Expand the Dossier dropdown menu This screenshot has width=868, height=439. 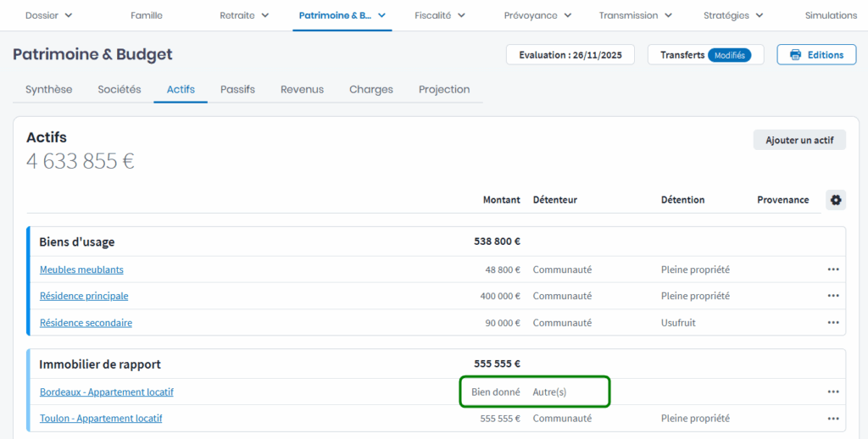pyautogui.click(x=48, y=15)
